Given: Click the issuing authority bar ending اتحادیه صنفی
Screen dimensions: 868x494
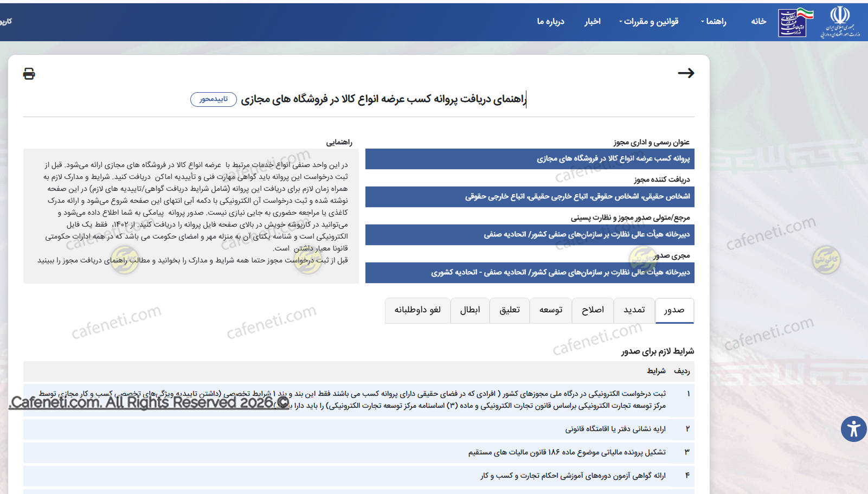Looking at the screenshot, I should pyautogui.click(x=530, y=235).
